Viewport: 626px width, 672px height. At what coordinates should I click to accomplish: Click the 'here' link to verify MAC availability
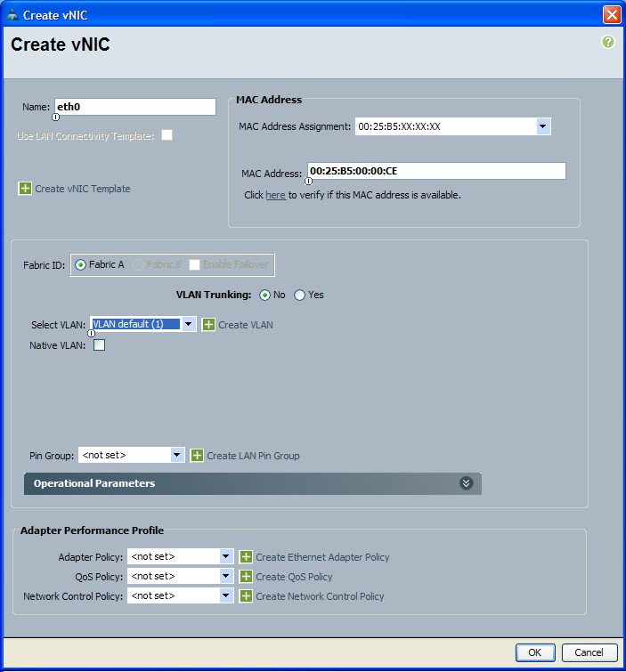coord(275,195)
